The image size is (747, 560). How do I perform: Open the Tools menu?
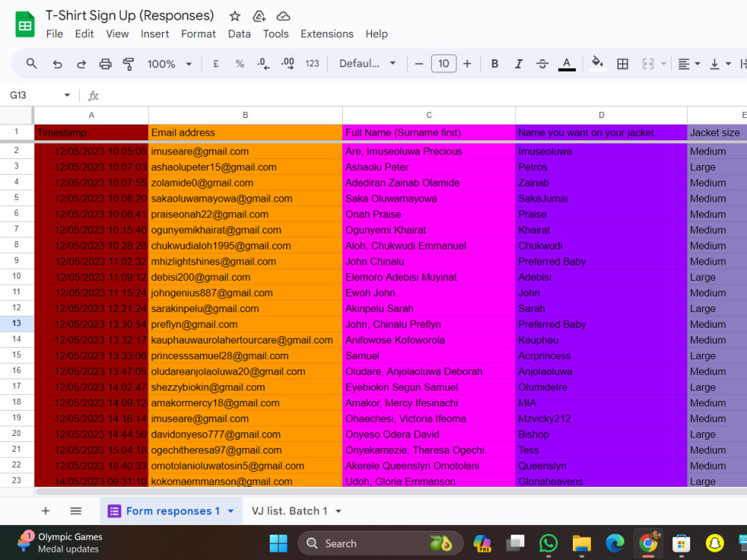click(x=276, y=34)
